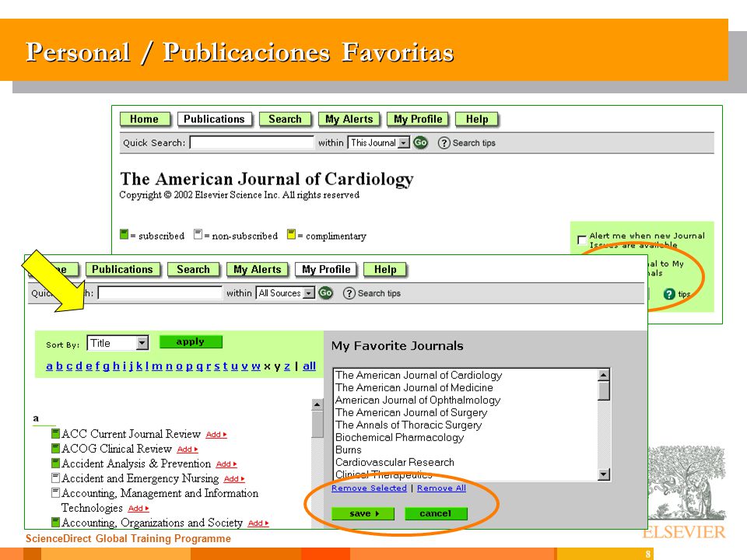The width and height of the screenshot is (747, 560).
Task: Click the save button
Action: click(363, 513)
